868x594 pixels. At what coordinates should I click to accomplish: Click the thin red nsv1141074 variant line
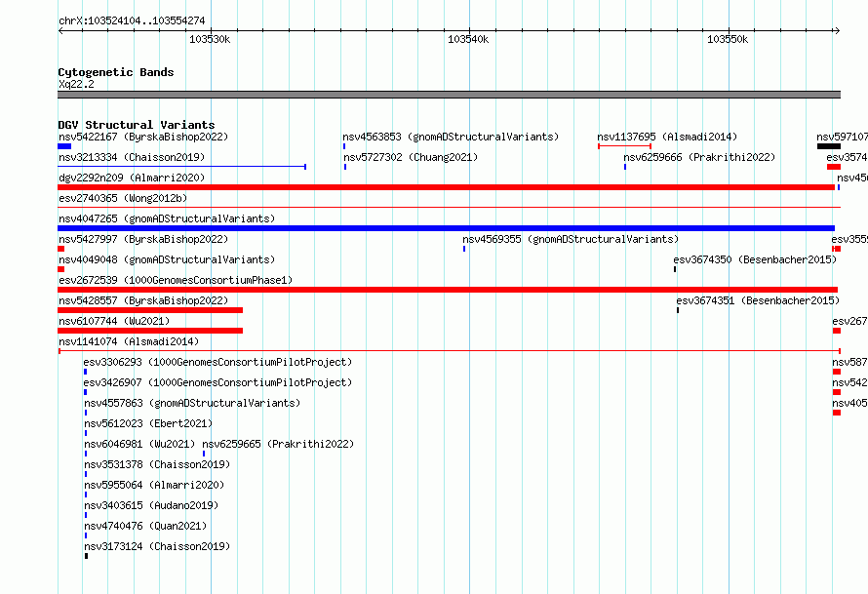pyautogui.click(x=449, y=351)
